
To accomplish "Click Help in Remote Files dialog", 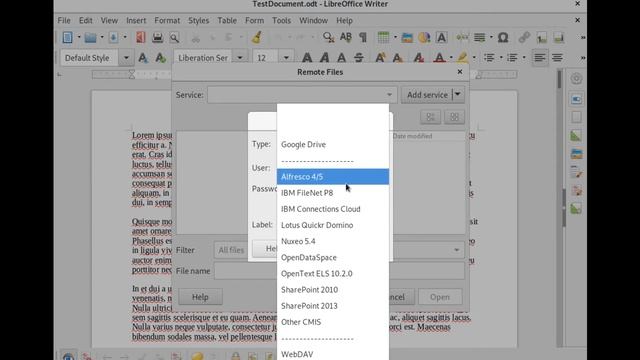I will point(200,297).
